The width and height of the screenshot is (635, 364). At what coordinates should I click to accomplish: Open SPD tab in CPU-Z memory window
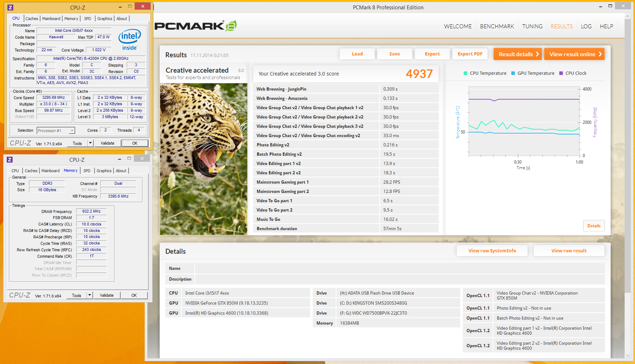(x=87, y=171)
